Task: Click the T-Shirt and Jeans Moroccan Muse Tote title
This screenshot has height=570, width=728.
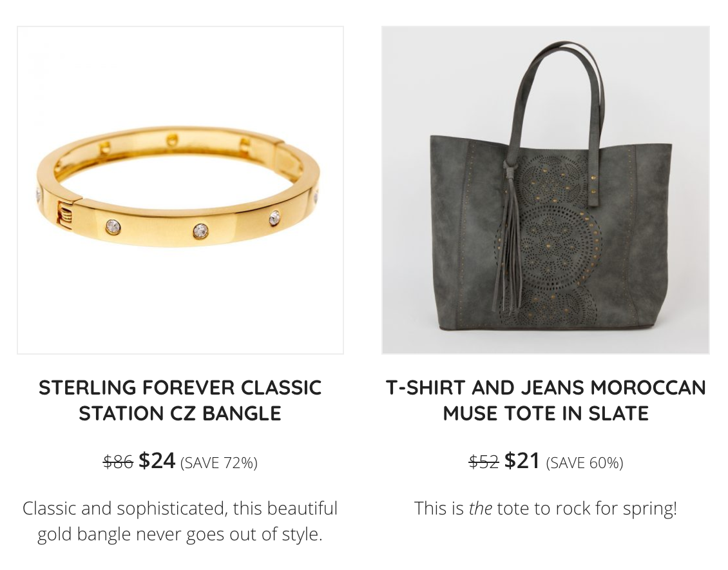Action: coord(546,400)
